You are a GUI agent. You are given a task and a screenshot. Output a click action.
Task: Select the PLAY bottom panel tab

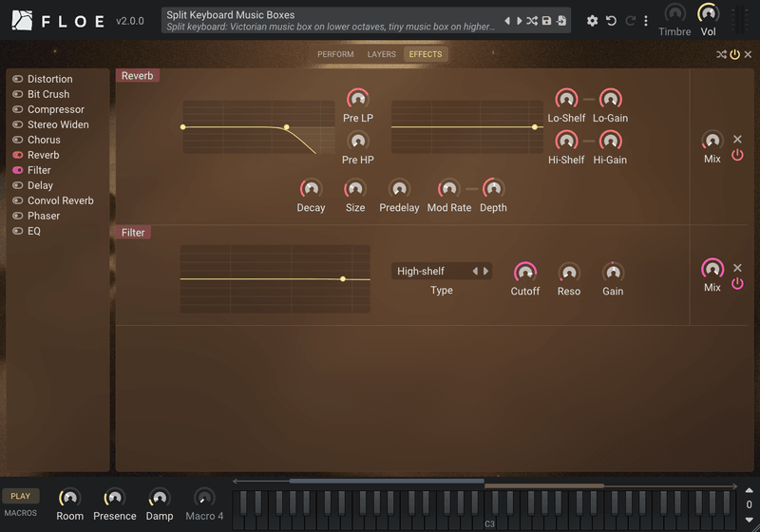tap(20, 496)
